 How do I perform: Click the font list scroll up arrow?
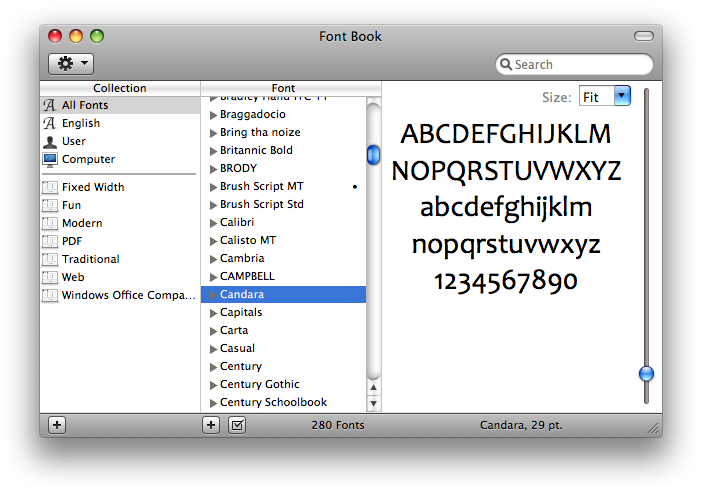373,387
